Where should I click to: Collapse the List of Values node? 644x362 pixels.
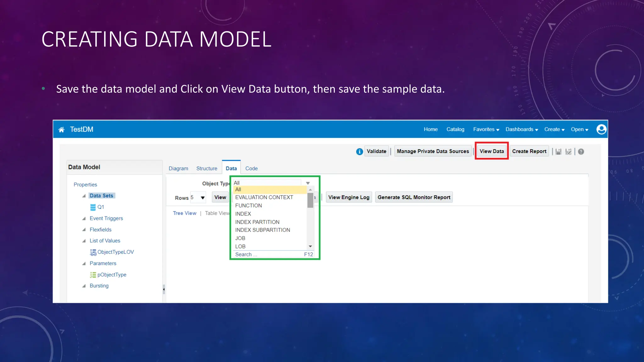[84, 241]
